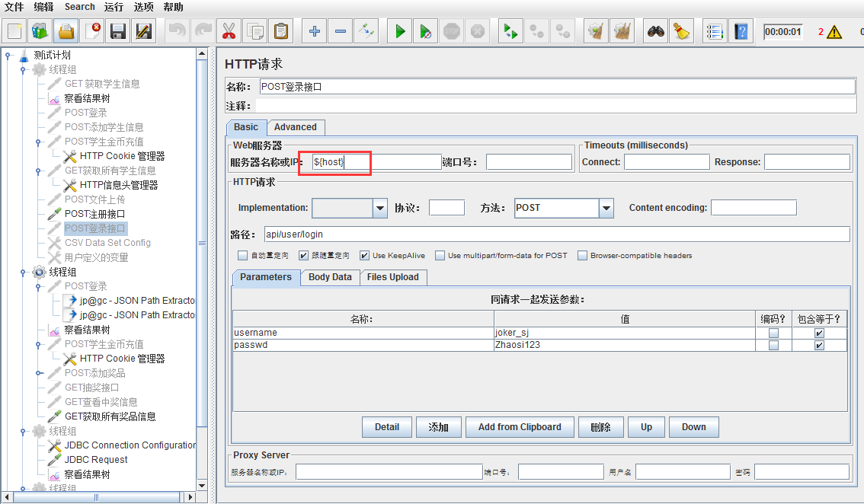Viewport: 864px width, 504px height.
Task: Enable Use multipart/form-data for POST checkbox
Action: point(440,256)
